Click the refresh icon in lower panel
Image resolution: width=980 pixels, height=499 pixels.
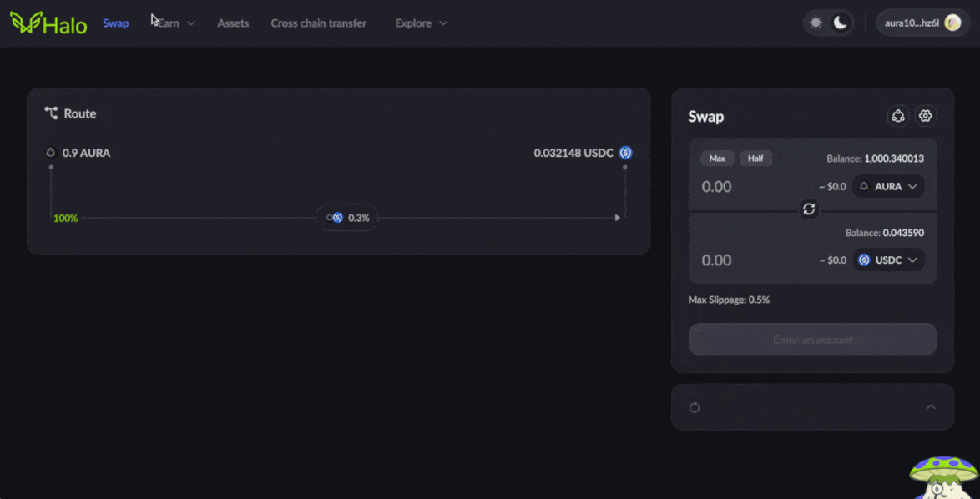694,407
